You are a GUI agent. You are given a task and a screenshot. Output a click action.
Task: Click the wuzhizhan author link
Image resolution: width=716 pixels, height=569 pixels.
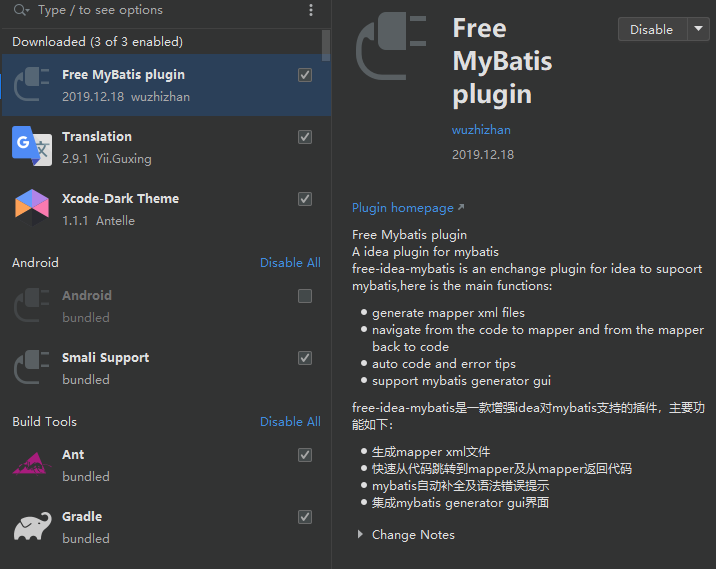click(481, 130)
